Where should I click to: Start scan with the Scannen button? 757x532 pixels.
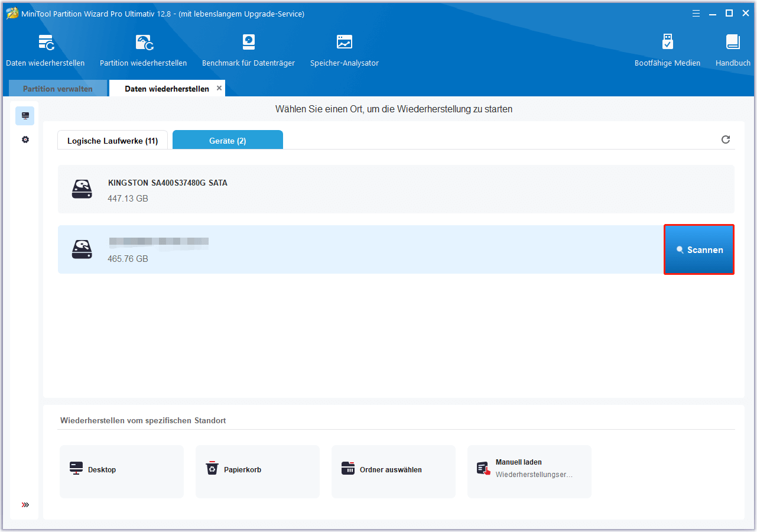click(x=699, y=249)
